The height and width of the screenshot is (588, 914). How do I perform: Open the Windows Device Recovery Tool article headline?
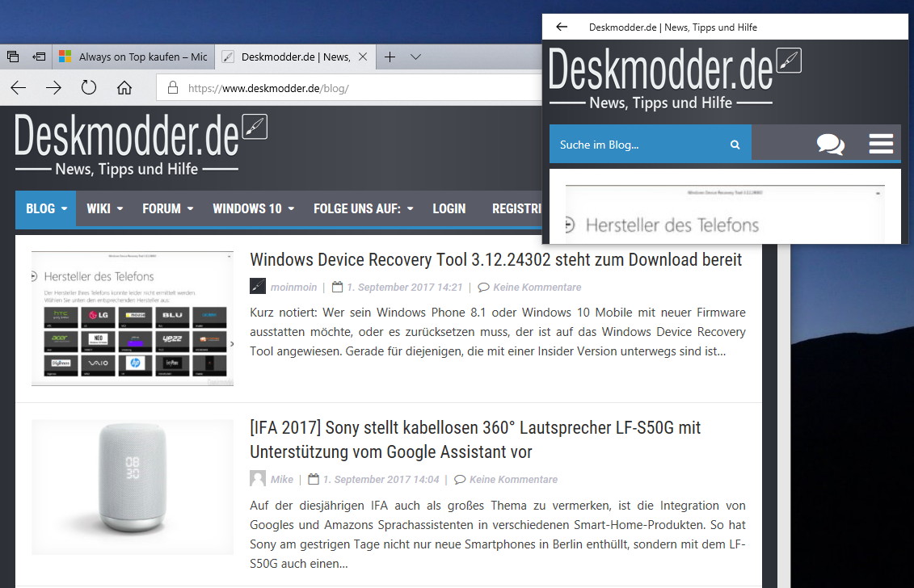pyautogui.click(x=496, y=259)
